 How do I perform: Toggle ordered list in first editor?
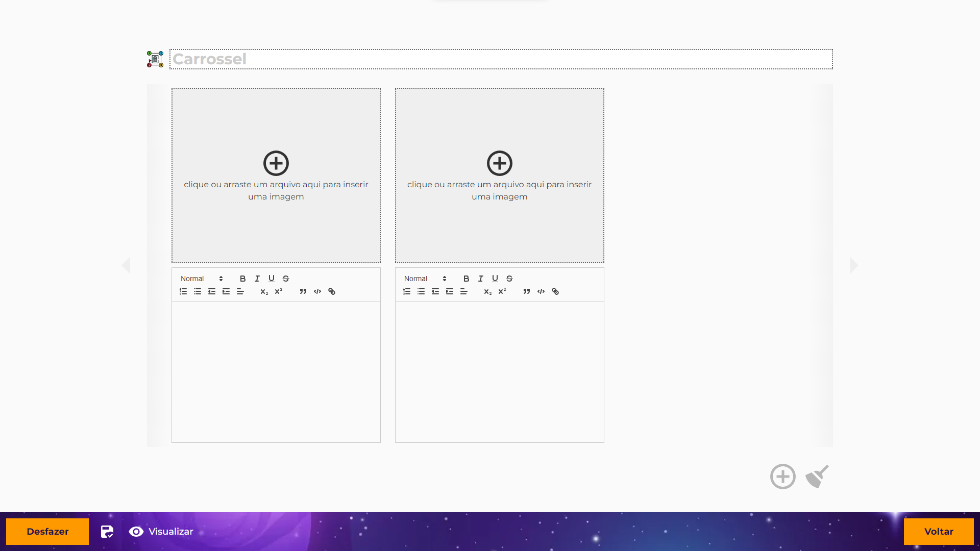pyautogui.click(x=183, y=291)
